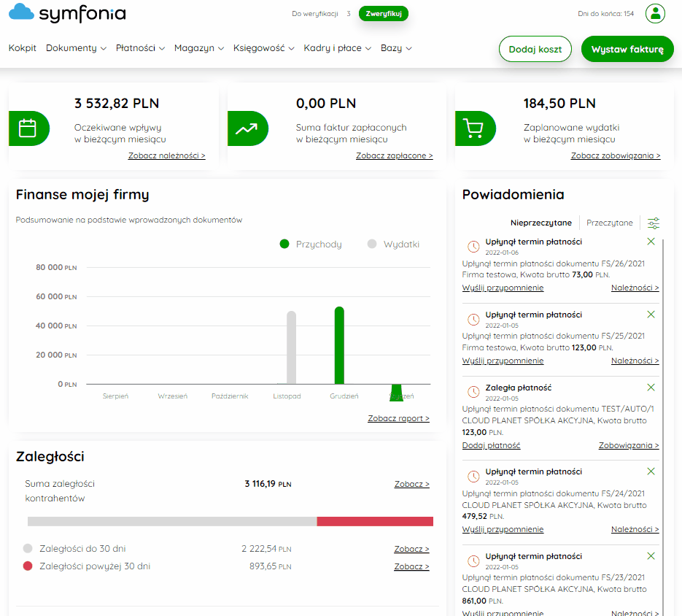Dismiss the FS/26/2021 notification with X
Viewport: 682px width, 616px height.
(651, 241)
